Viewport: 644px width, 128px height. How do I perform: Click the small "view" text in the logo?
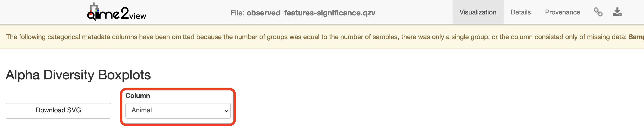click(x=137, y=16)
